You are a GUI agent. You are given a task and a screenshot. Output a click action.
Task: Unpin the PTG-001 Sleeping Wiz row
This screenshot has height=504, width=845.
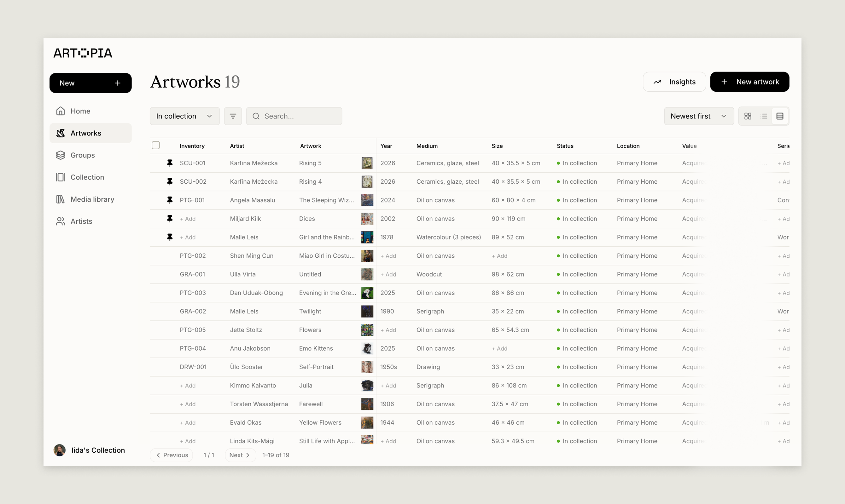tap(170, 200)
